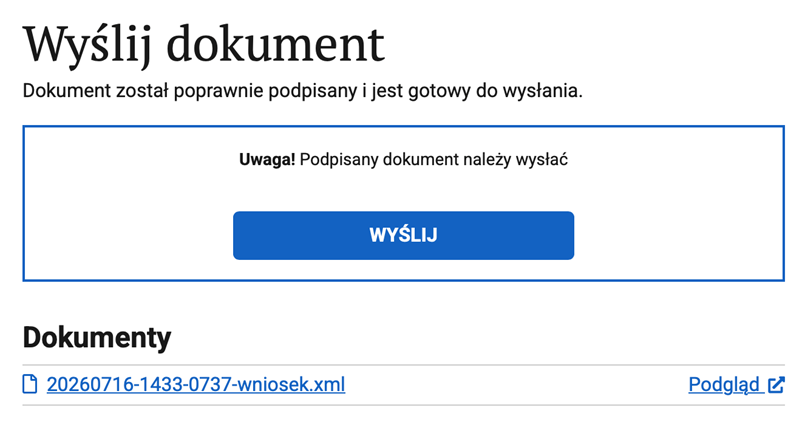Image resolution: width=809 pixels, height=433 pixels.
Task: Click the arrow-in-box icon after Podgląd
Action: point(776,385)
